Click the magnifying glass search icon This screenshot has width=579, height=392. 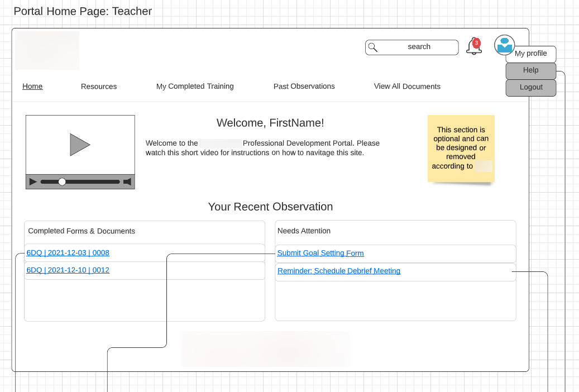point(373,47)
